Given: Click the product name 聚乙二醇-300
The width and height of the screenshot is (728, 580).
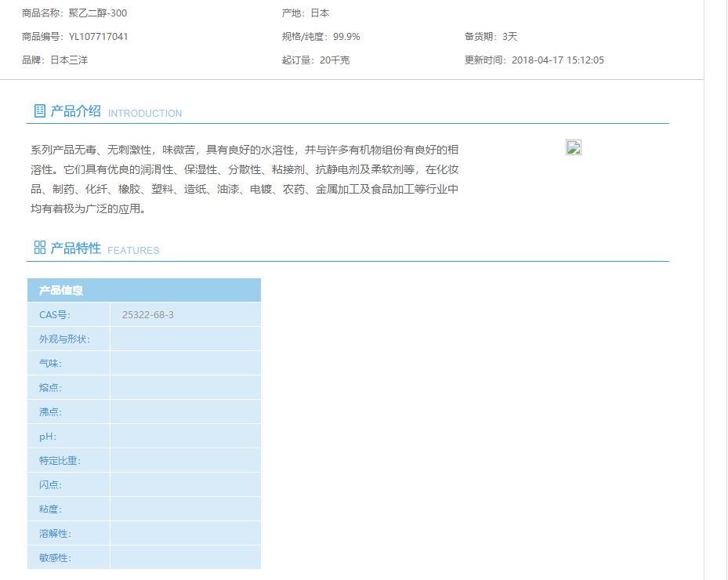Looking at the screenshot, I should (x=98, y=13).
